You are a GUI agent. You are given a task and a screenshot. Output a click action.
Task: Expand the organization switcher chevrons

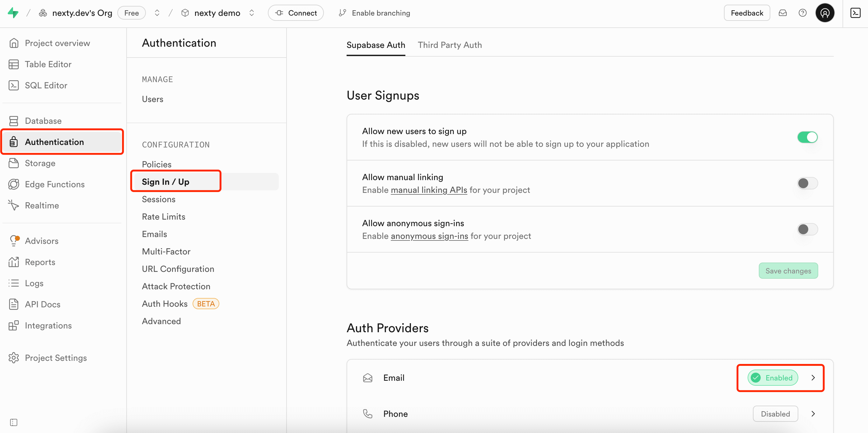coord(157,13)
